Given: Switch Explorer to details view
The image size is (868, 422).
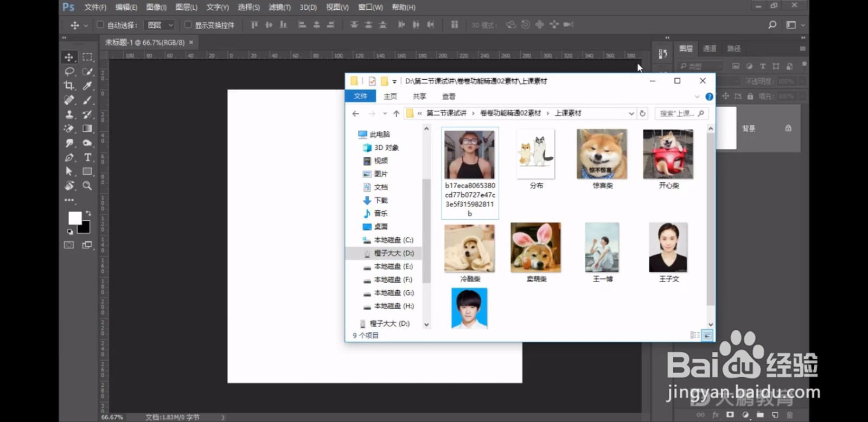Looking at the screenshot, I should [694, 335].
